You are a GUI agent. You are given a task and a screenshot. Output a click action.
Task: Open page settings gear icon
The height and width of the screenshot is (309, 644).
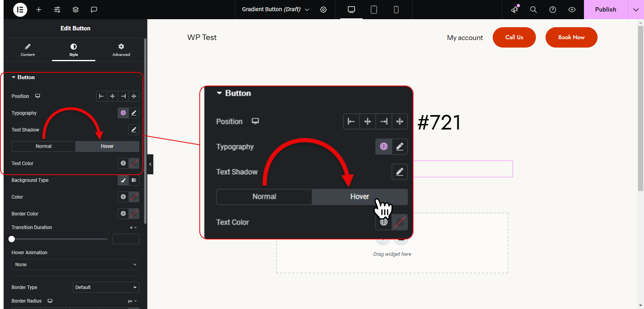click(323, 10)
